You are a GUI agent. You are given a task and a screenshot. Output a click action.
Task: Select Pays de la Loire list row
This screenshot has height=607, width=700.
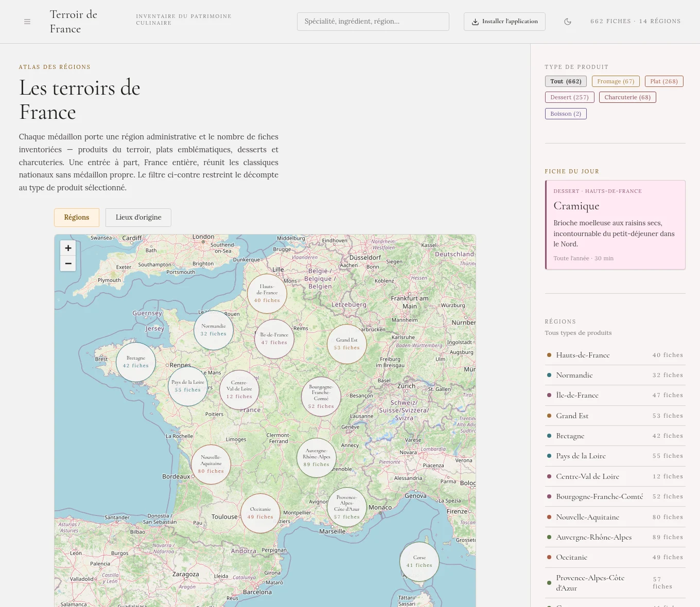click(x=615, y=456)
